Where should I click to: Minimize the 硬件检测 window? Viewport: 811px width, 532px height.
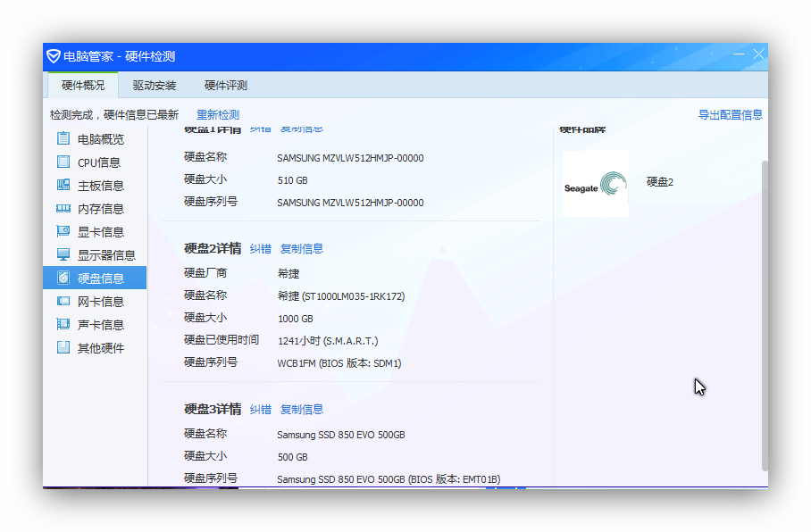click(x=738, y=54)
